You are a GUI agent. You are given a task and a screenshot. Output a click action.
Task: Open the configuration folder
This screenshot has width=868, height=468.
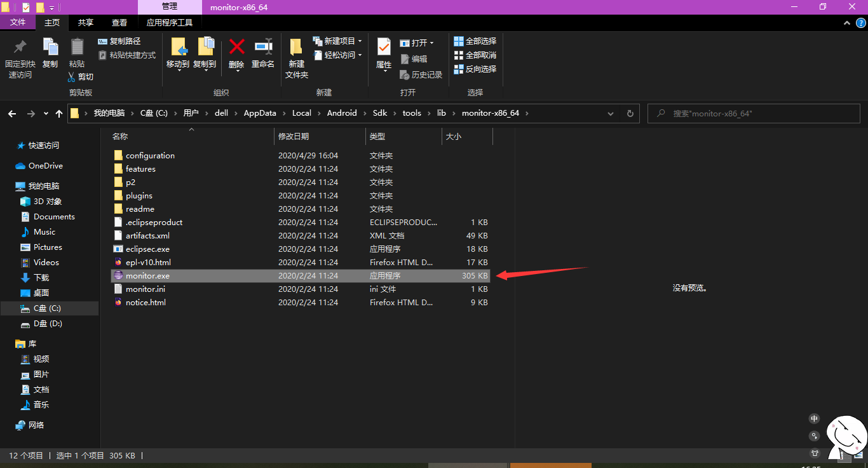click(301, 156)
